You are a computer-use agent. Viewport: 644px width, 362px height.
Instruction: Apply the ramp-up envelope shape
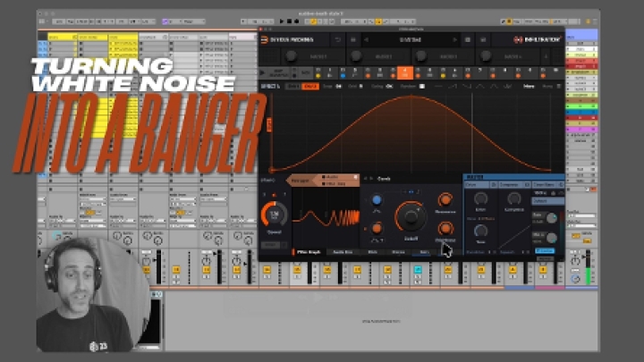click(x=453, y=86)
